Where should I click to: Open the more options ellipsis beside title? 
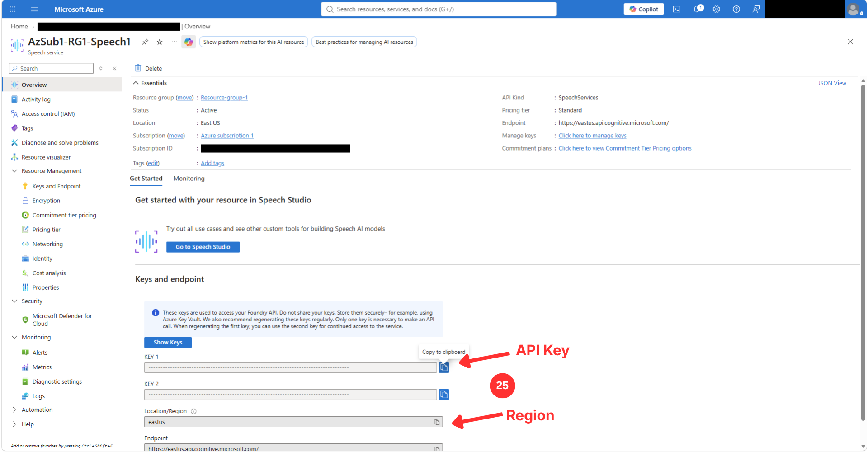tap(174, 42)
